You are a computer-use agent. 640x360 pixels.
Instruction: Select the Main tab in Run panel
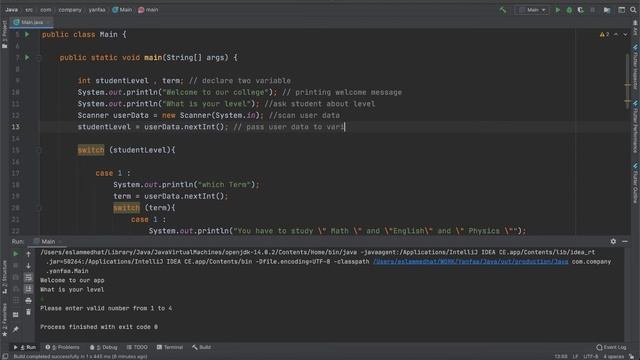[x=48, y=242]
